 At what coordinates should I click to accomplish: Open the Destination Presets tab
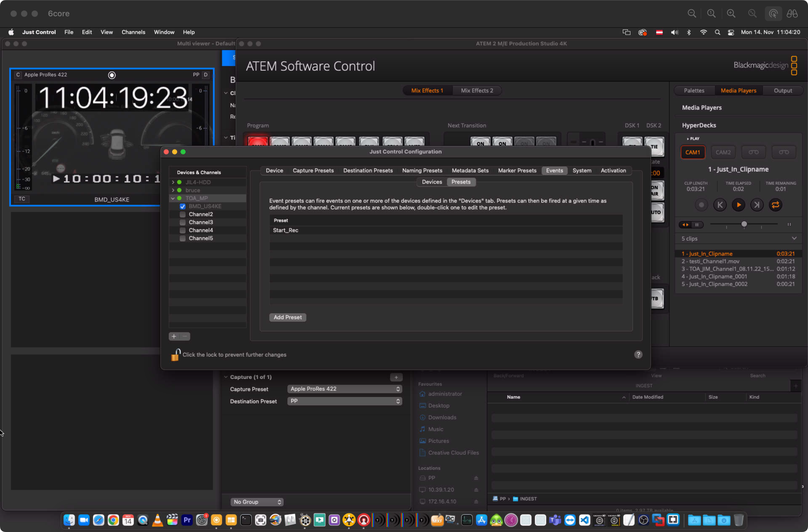coord(368,171)
